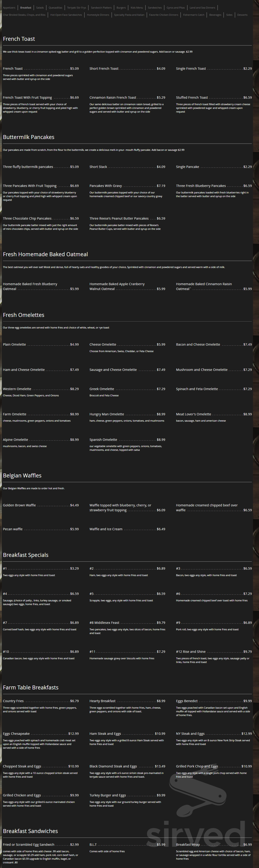Open the Desserts tab
The width and height of the screenshot is (259, 868).
tap(242, 15)
